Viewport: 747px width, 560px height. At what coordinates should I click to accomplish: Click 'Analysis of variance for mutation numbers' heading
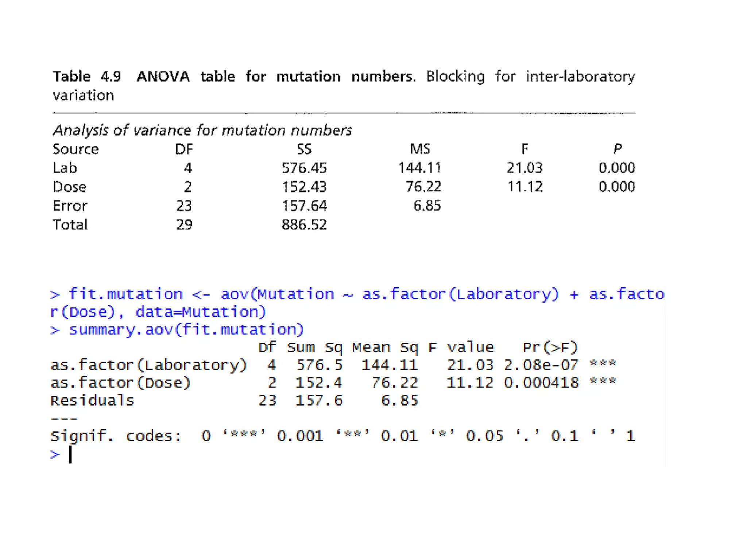pyautogui.click(x=202, y=131)
